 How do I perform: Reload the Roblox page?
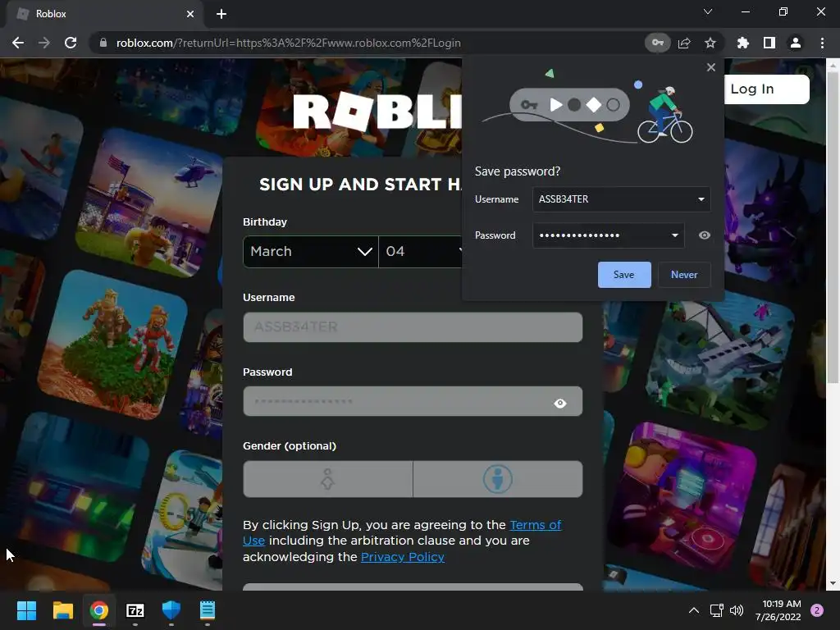(x=71, y=43)
